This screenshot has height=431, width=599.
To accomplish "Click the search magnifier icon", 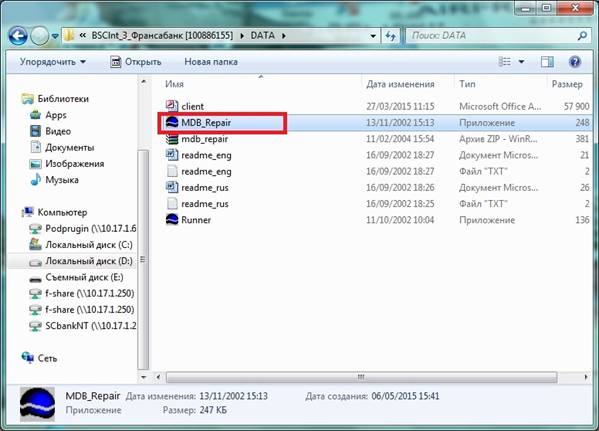I will (x=582, y=36).
